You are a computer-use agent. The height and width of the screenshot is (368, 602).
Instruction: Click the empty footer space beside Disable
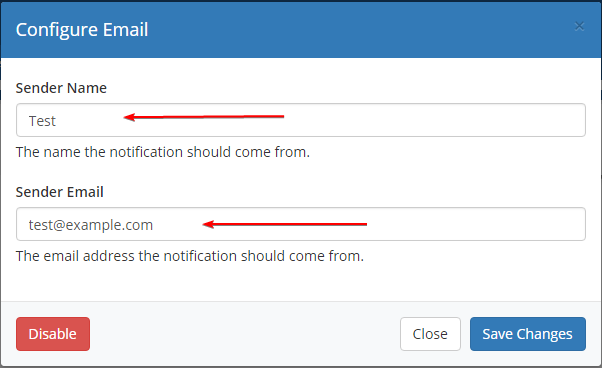[245, 334]
